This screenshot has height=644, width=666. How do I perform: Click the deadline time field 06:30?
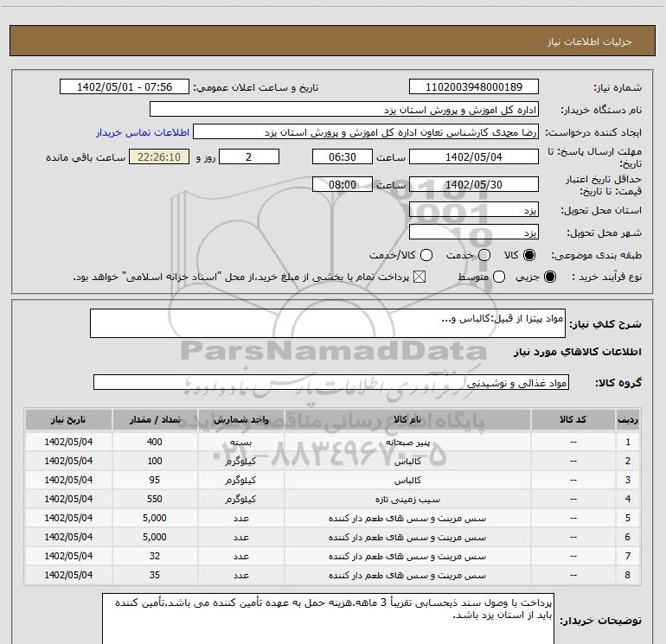(343, 156)
